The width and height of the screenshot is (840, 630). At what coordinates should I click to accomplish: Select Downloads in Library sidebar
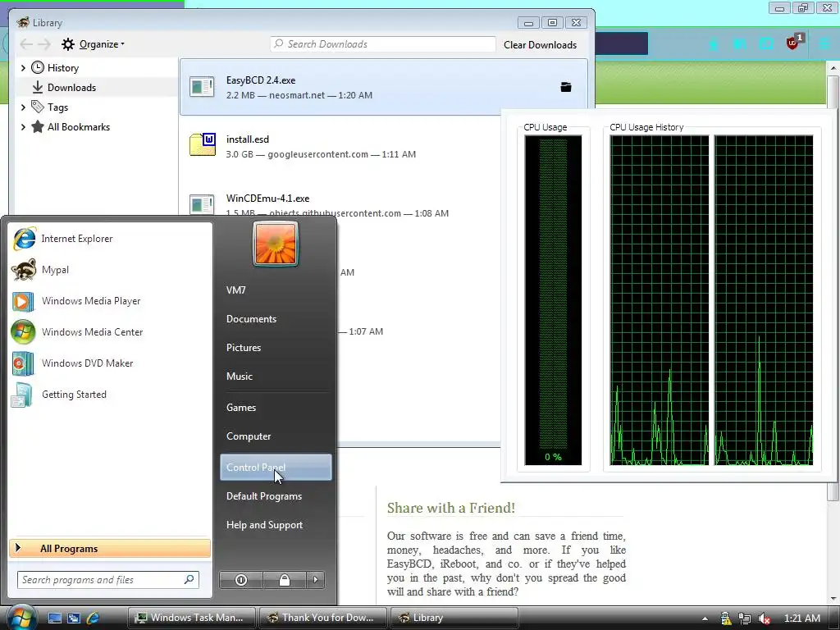tap(71, 88)
